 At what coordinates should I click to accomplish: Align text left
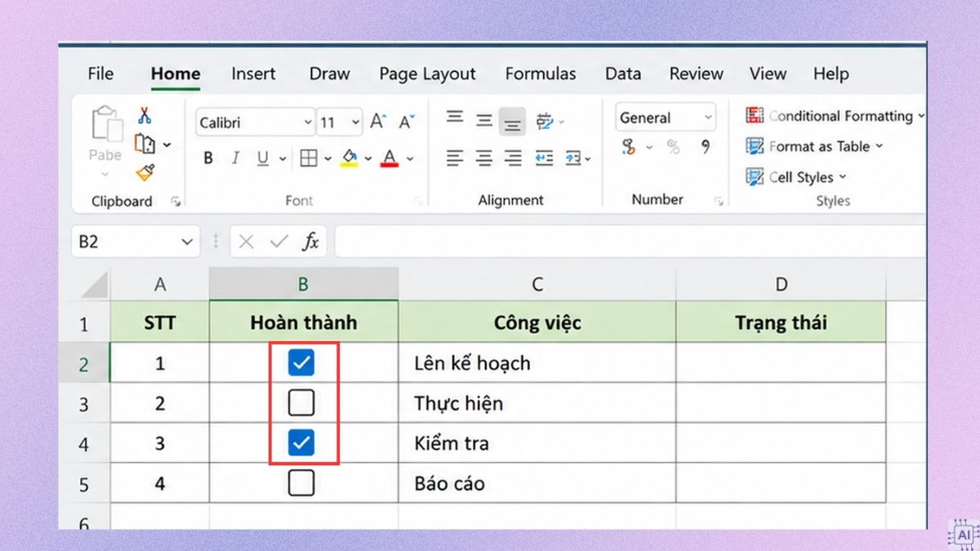(455, 158)
